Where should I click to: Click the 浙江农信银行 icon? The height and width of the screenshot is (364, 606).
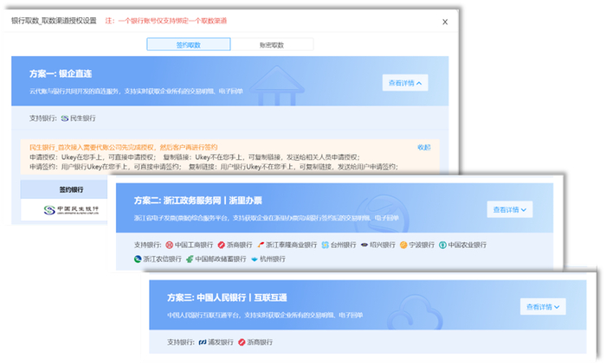[x=138, y=259]
